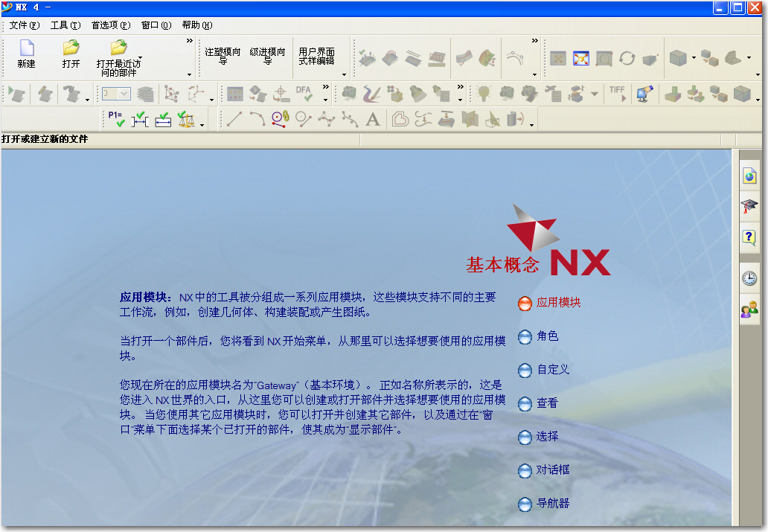Open dropdown arrow next to shaded cube icon
Screen dimensions: 768x532
click(694, 58)
